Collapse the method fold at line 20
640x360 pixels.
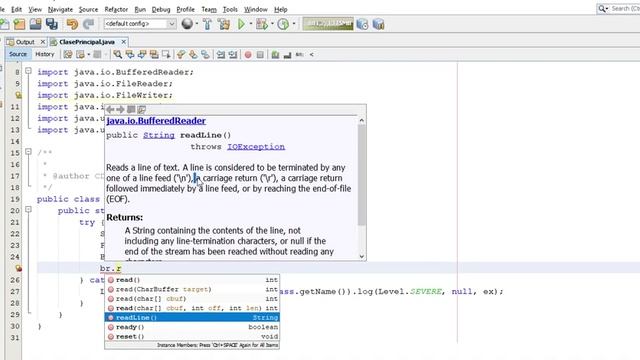pyautogui.click(x=28, y=209)
